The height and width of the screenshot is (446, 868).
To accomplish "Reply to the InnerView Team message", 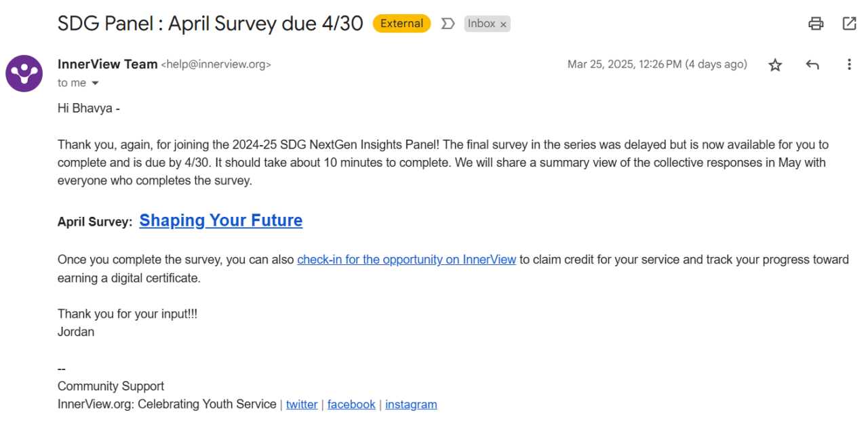I will click(812, 65).
